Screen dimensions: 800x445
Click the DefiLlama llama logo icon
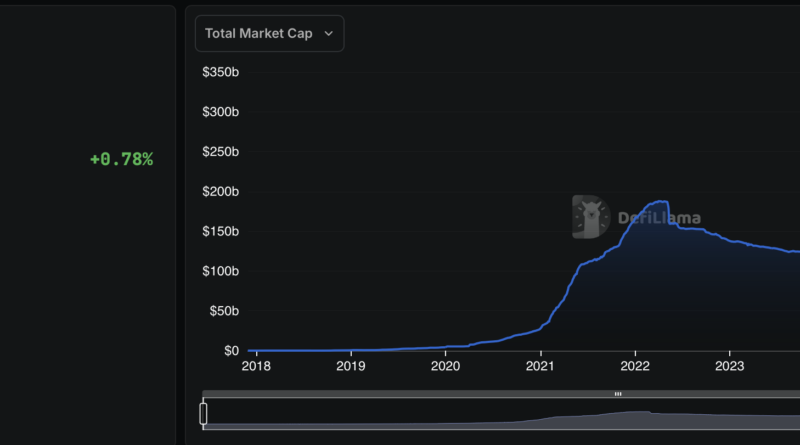[590, 217]
